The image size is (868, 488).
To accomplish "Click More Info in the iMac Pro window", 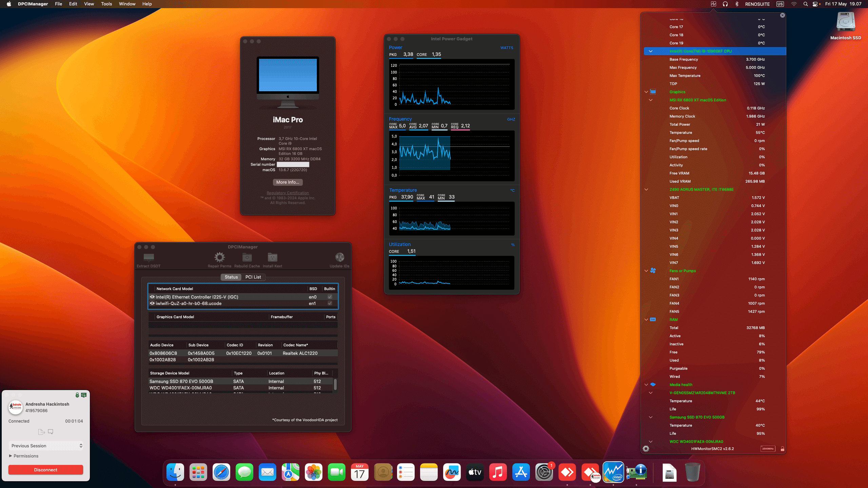I will coord(288,182).
